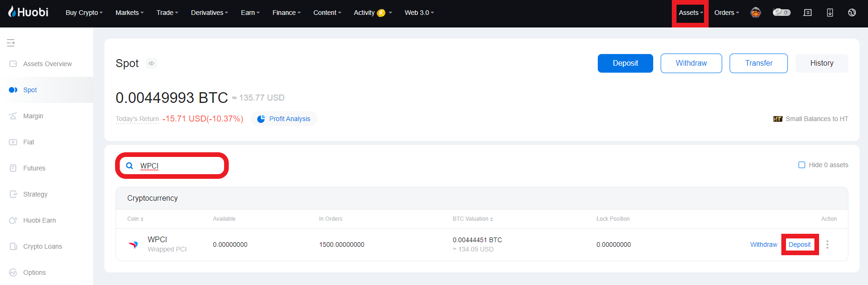Open the language globe icon
The width and height of the screenshot is (868, 285).
click(852, 13)
